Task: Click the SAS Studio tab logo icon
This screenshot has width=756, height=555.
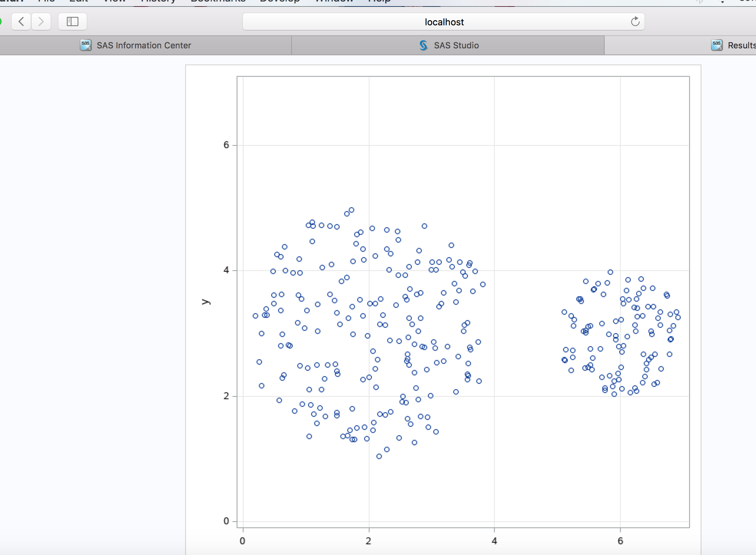Action: click(x=423, y=45)
